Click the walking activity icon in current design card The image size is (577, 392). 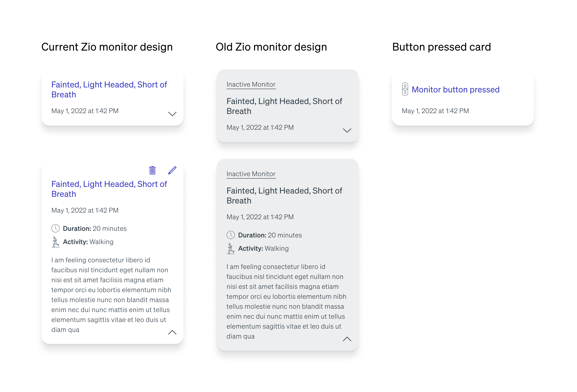55,242
